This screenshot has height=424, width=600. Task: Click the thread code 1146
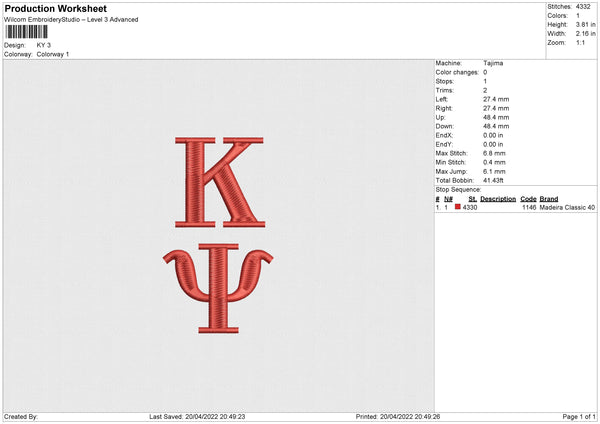click(x=529, y=207)
